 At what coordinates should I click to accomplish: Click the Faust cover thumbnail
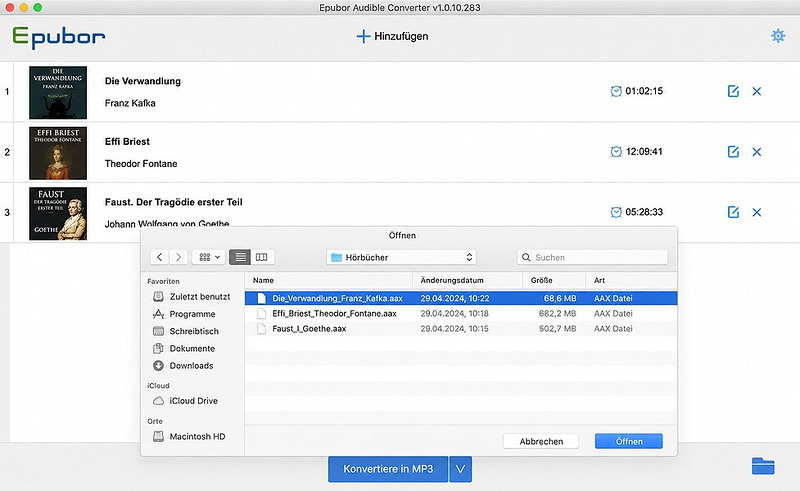click(x=58, y=213)
